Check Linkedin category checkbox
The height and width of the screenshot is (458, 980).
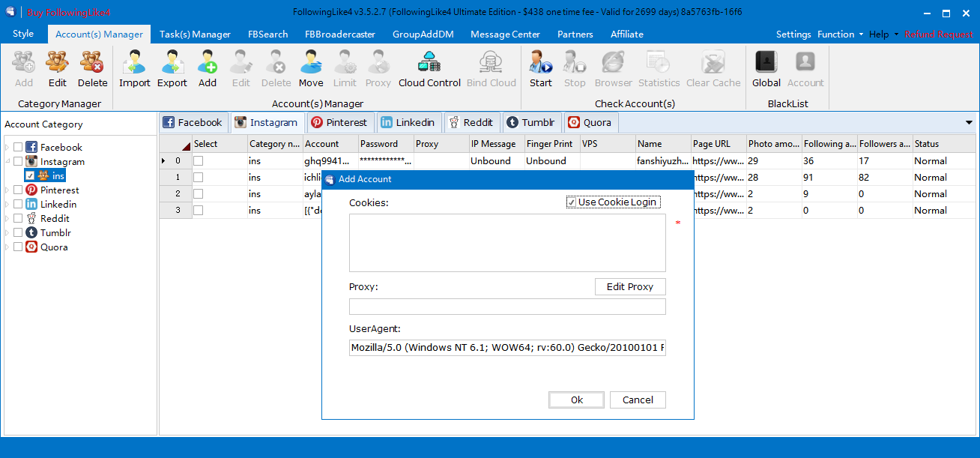[18, 205]
